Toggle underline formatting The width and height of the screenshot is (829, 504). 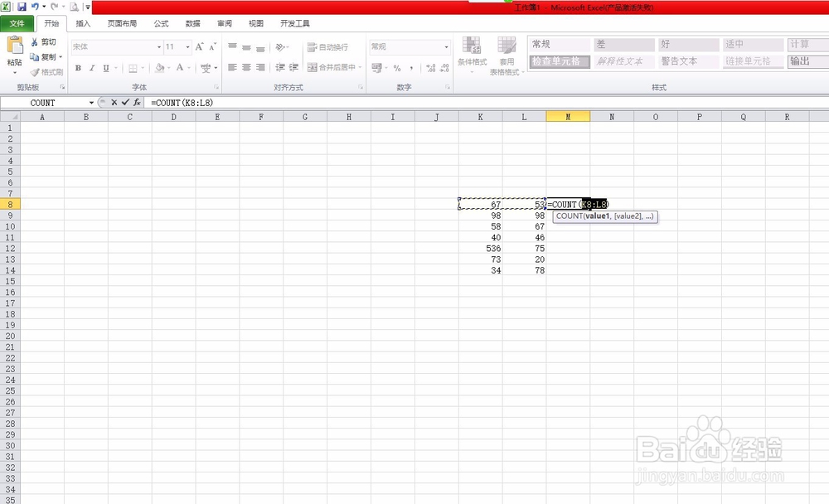pyautogui.click(x=106, y=68)
